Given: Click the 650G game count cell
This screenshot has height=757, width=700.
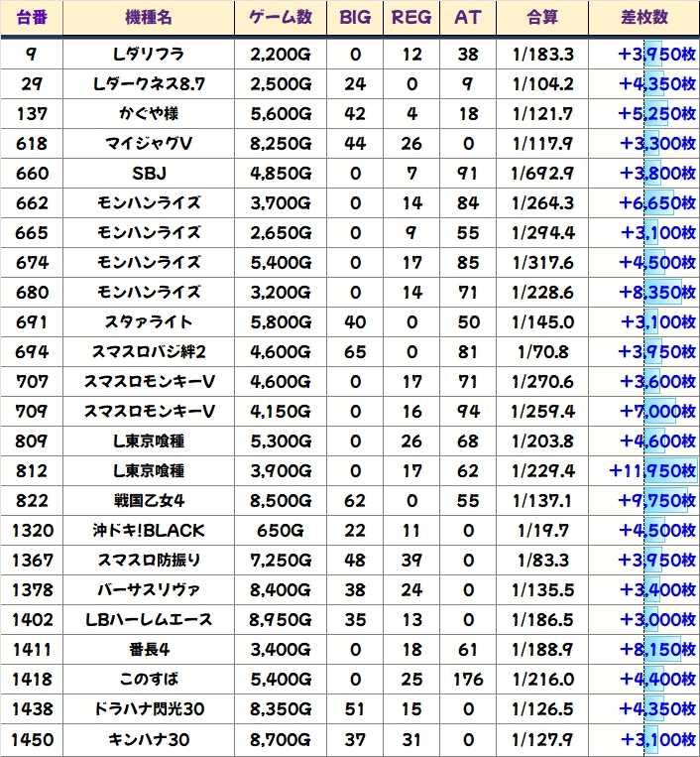Looking at the screenshot, I should (281, 531).
